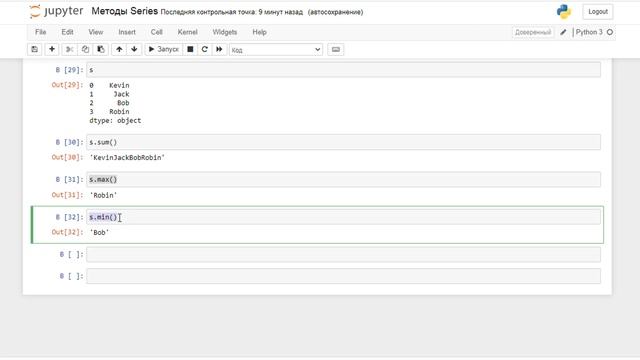Insert a cell below with the plus icon
The width and height of the screenshot is (640, 360).
52,49
